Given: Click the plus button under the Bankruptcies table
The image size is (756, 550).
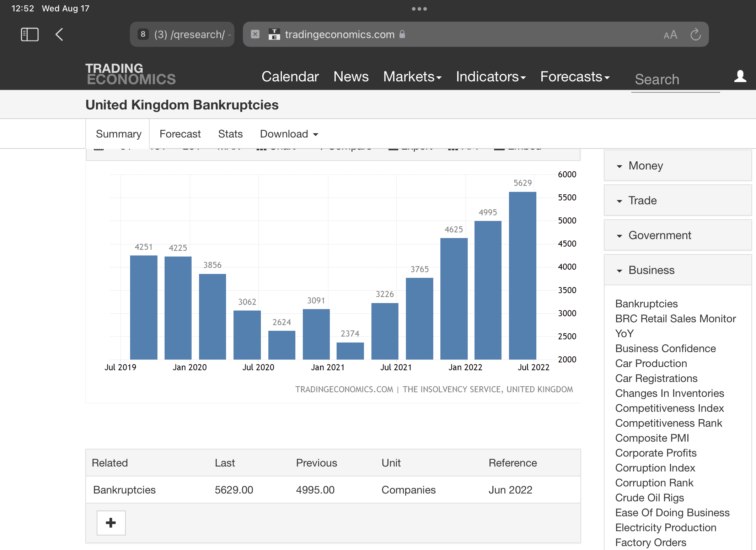Looking at the screenshot, I should [x=111, y=523].
